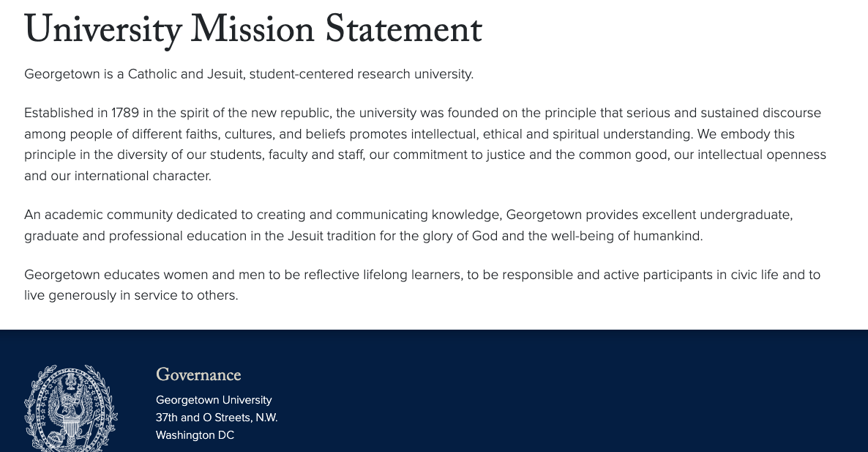Click 'live generously in service to others' line

click(131, 296)
